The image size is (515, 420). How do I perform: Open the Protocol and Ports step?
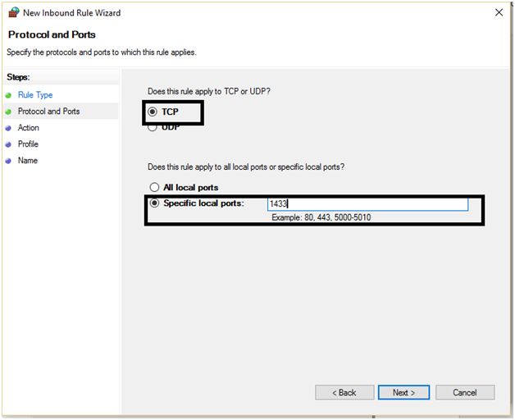pos(48,112)
